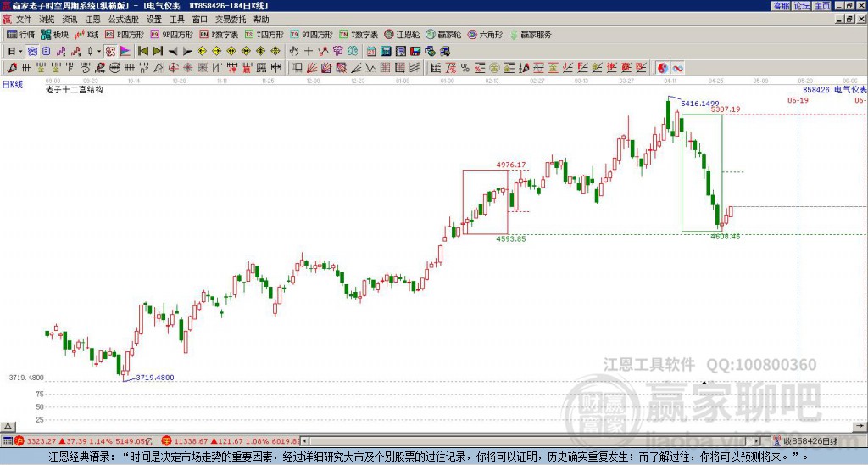Click the yin-yang taiji icon
The height and width of the screenshot is (465, 868).
[663, 68]
